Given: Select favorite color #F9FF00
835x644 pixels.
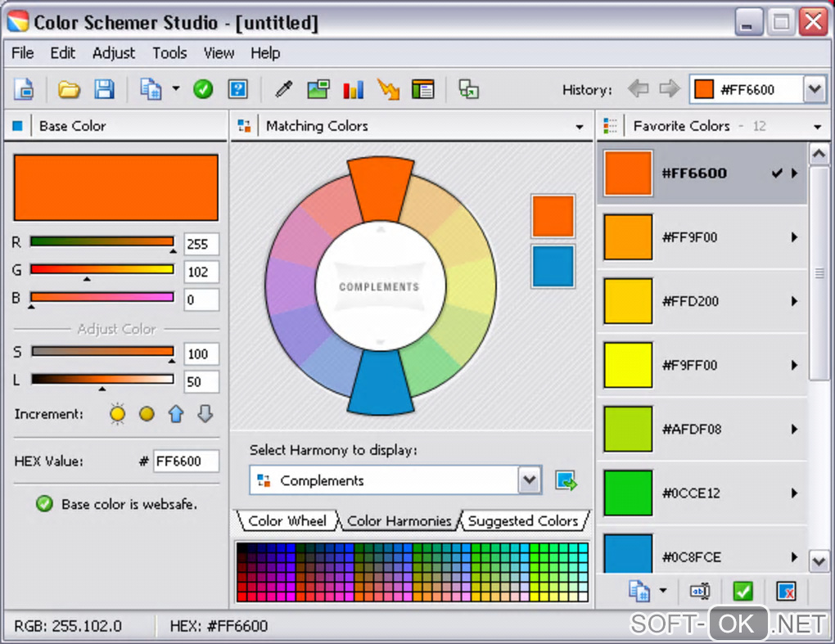Looking at the screenshot, I should click(x=702, y=365).
